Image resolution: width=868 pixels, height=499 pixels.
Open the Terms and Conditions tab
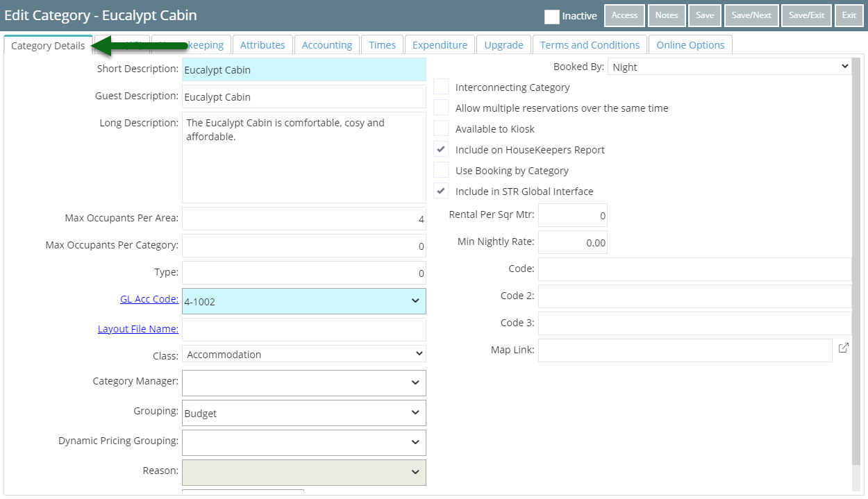590,45
